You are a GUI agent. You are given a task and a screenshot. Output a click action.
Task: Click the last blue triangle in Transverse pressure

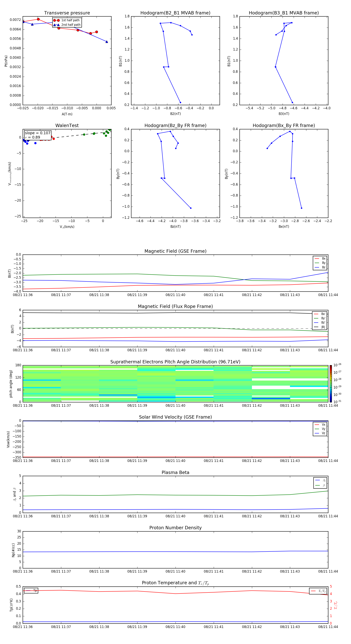(x=107, y=42)
